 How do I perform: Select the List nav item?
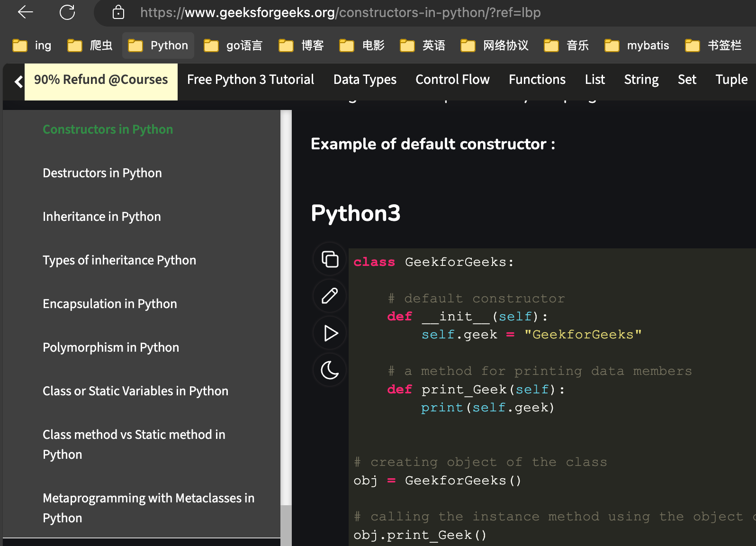click(x=595, y=80)
